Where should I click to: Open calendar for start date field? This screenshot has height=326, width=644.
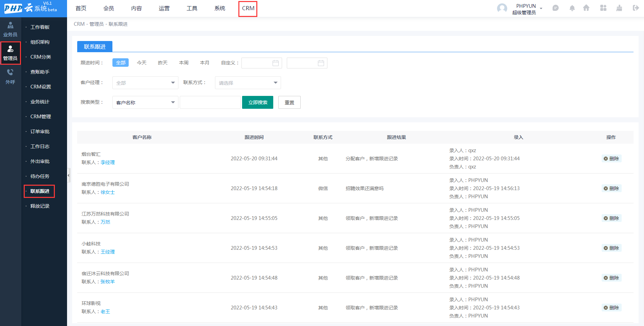coord(276,63)
